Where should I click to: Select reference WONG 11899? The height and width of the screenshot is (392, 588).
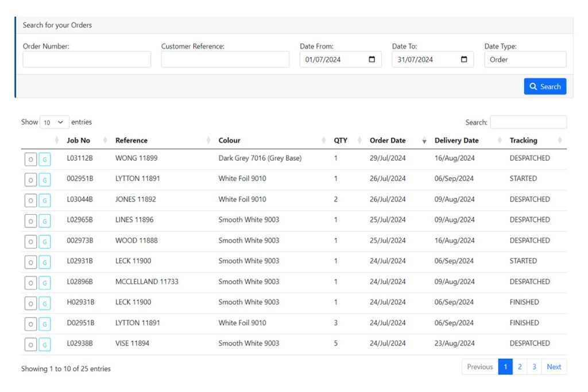[136, 158]
